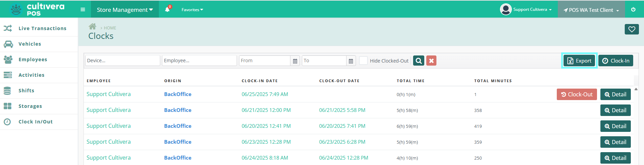Run search with the magnifier button

click(x=419, y=61)
